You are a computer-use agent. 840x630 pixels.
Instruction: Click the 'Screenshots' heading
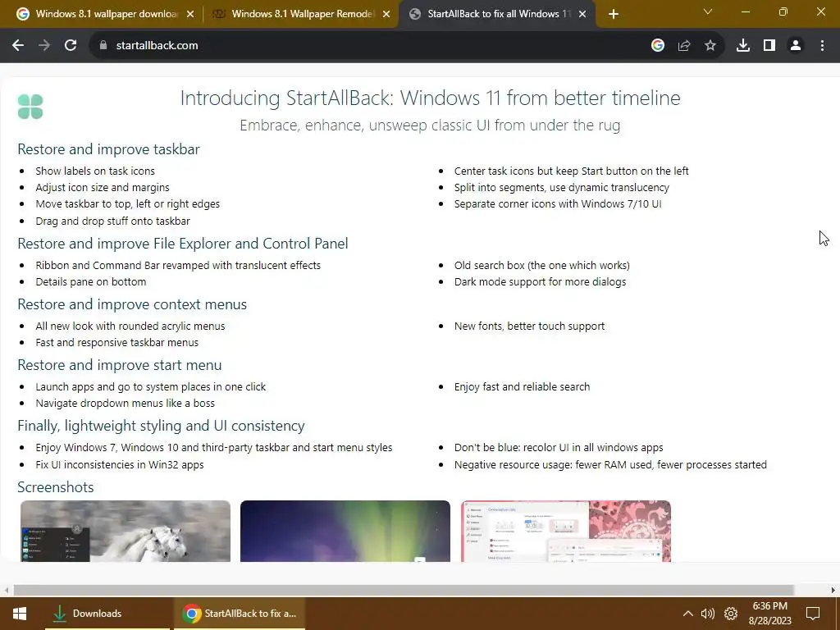pyautogui.click(x=56, y=487)
